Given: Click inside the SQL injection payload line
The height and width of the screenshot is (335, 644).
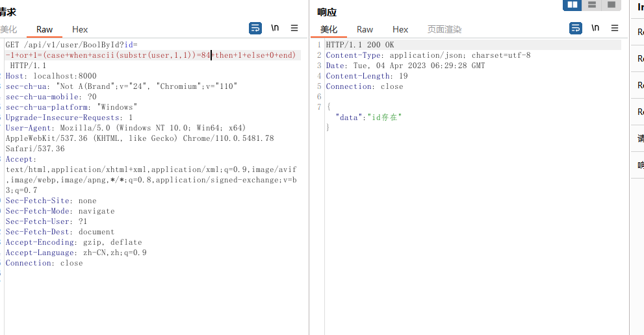Looking at the screenshot, I should click(130, 56).
